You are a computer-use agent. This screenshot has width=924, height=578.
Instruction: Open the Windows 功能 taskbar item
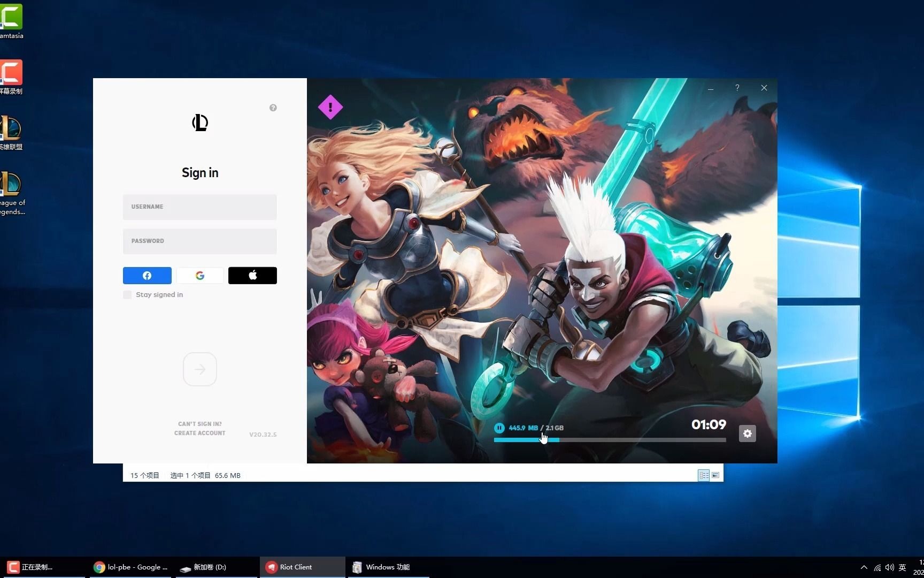click(x=389, y=567)
